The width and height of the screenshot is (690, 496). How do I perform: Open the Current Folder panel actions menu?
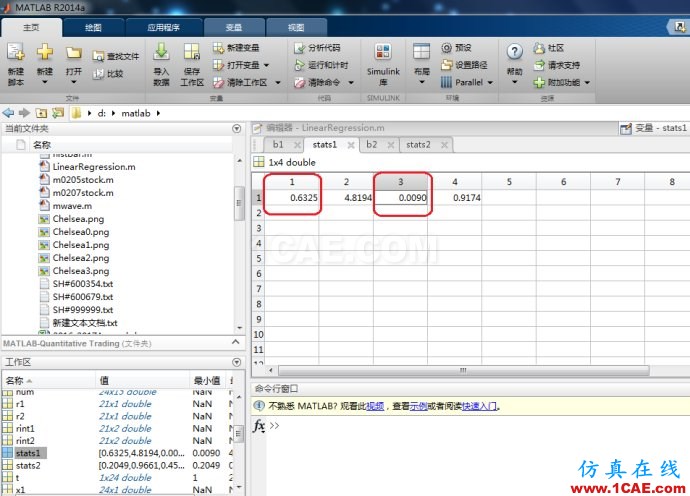pyautogui.click(x=236, y=129)
